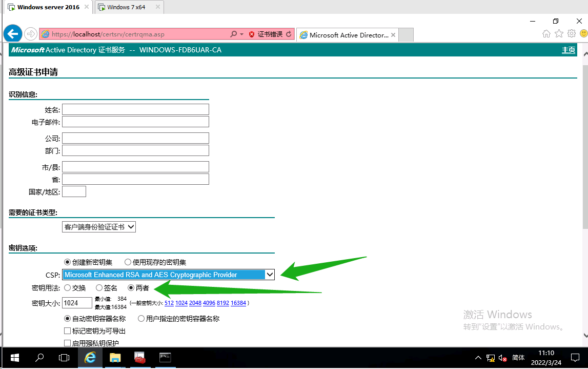
Task: Click the 512 key size link
Action: (x=169, y=303)
